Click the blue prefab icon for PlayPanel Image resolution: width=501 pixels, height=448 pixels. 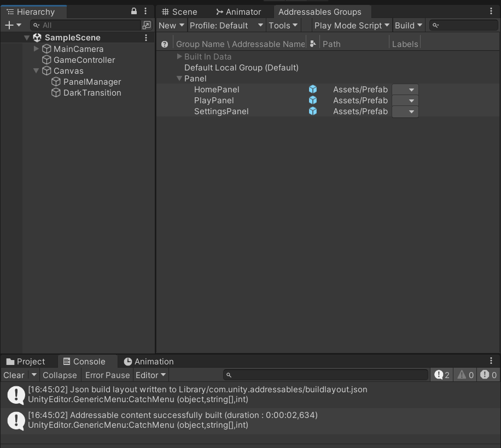[313, 100]
